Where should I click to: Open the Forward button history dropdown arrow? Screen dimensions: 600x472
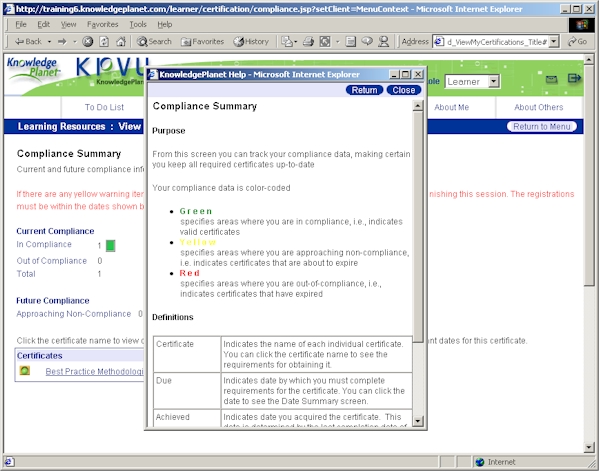(75, 41)
